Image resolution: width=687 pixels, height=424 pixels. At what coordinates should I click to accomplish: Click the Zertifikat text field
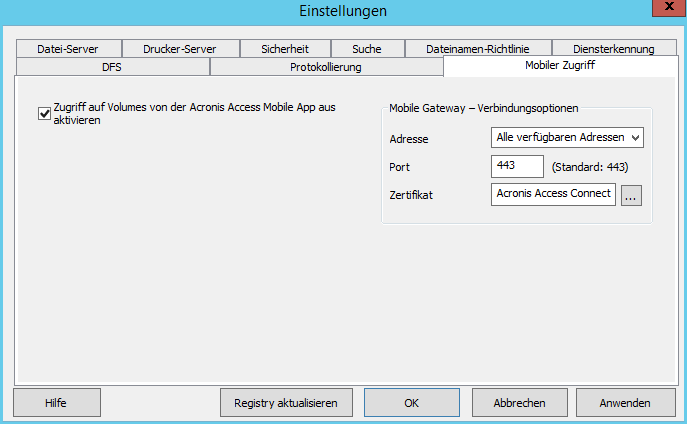553,194
